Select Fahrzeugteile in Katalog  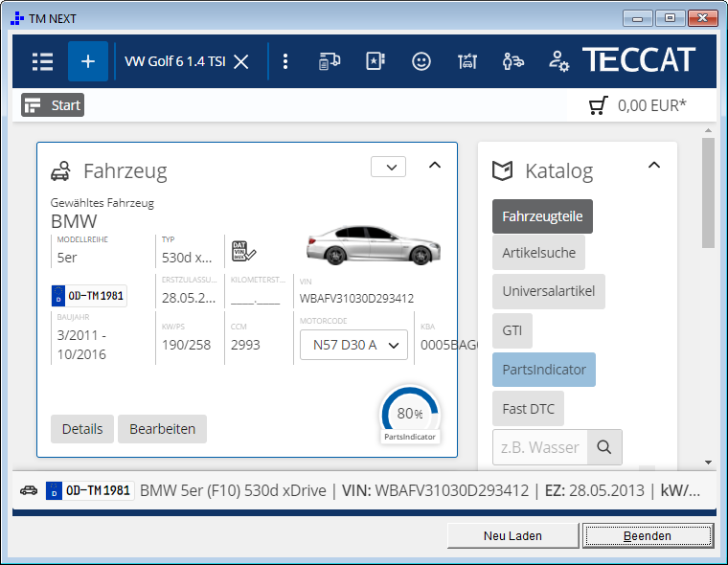tap(542, 216)
